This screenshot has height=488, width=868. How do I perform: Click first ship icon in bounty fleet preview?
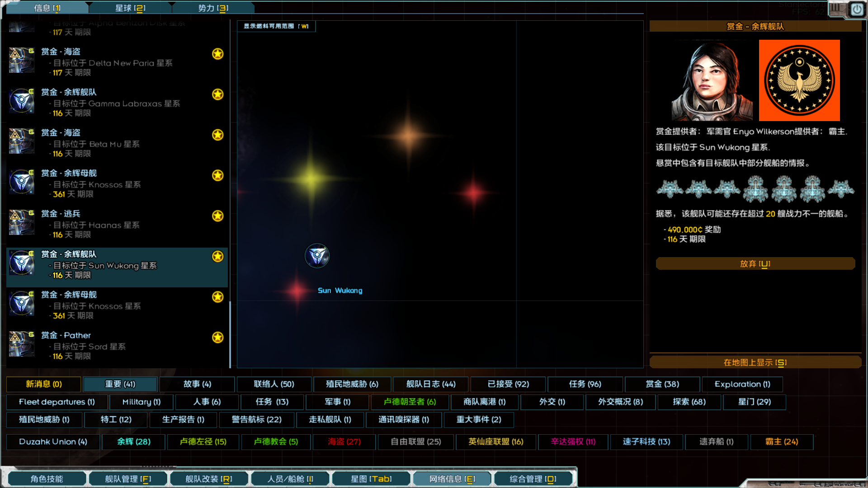coord(670,189)
